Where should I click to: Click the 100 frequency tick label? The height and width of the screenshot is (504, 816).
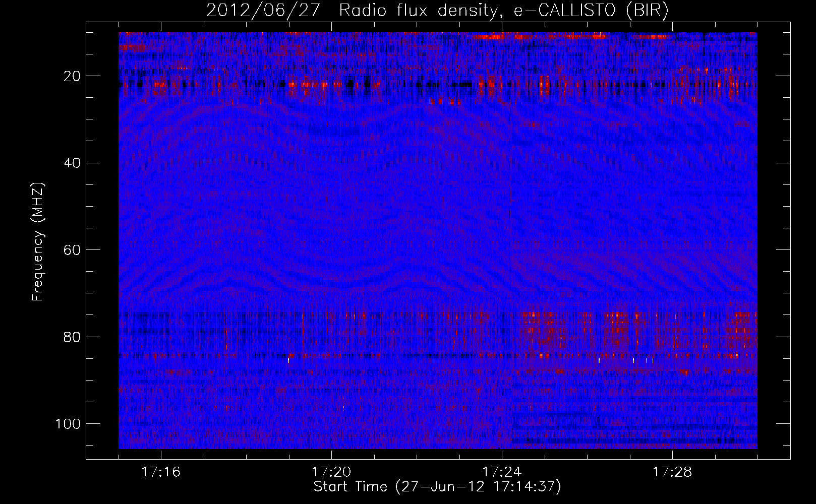pyautogui.click(x=68, y=423)
